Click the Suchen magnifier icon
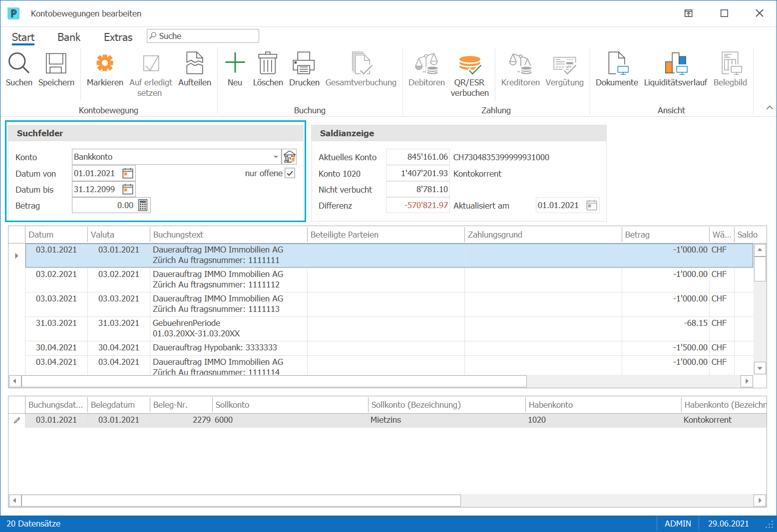This screenshot has width=777, height=532. (19, 63)
